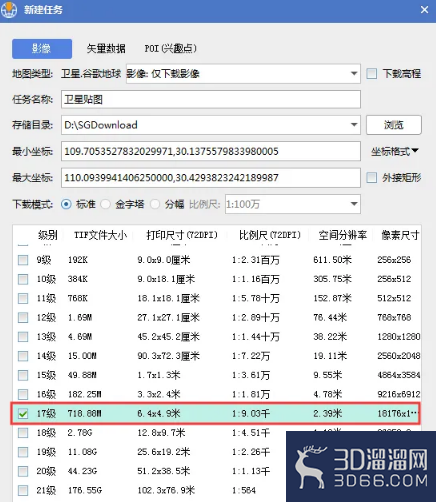The width and height of the screenshot is (436, 502).
Task: Click the 浏览 button
Action: [394, 125]
